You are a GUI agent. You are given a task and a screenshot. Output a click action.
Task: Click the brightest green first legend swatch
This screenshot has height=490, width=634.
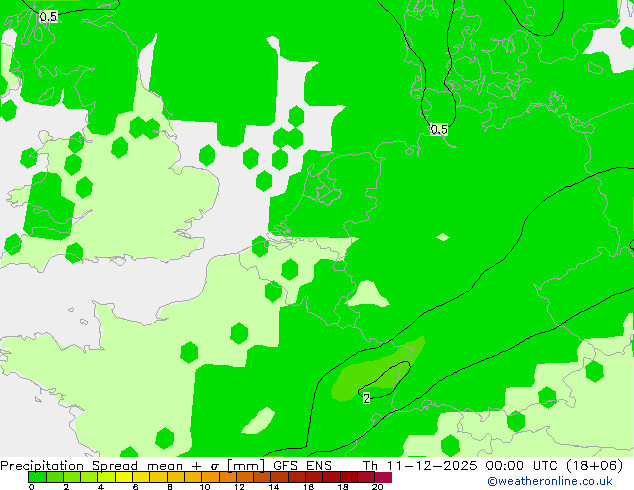click(x=37, y=477)
